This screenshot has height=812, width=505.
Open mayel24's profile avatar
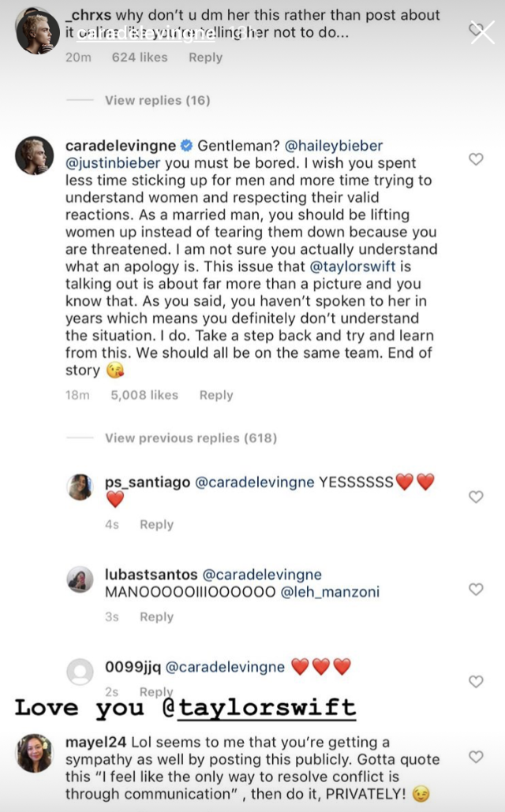[35, 752]
